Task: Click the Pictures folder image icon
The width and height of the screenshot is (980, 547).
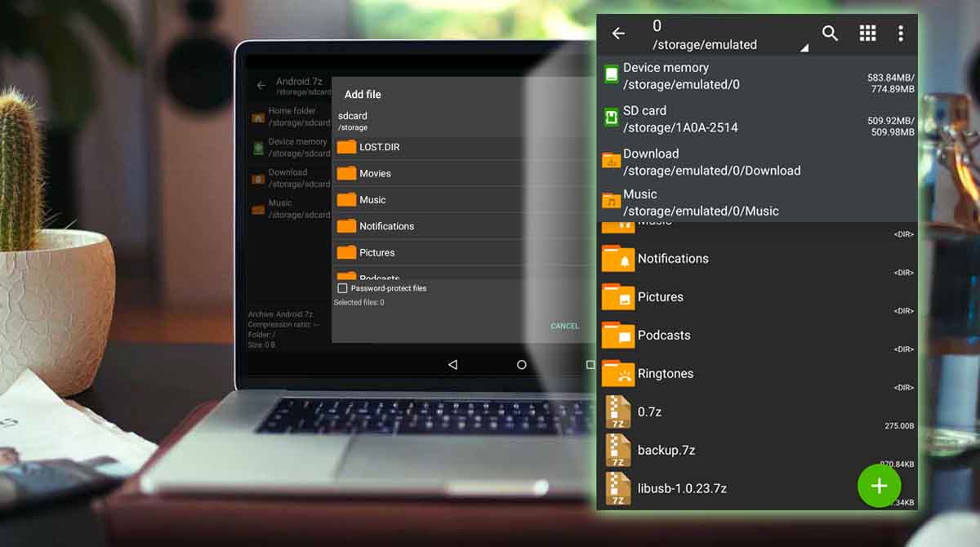Action: [618, 297]
